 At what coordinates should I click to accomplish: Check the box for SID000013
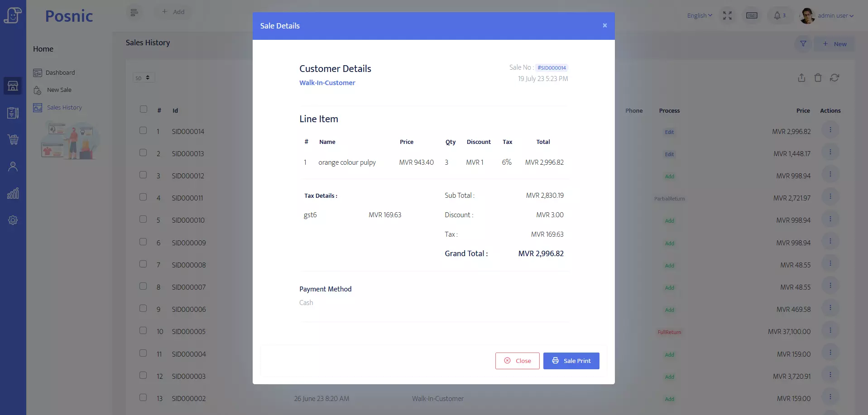tap(143, 153)
